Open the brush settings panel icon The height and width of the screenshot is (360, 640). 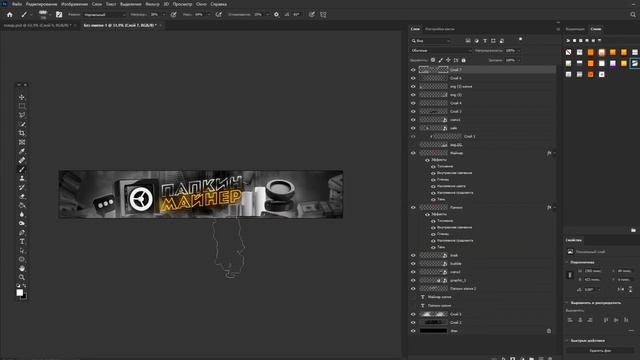[x=59, y=14]
